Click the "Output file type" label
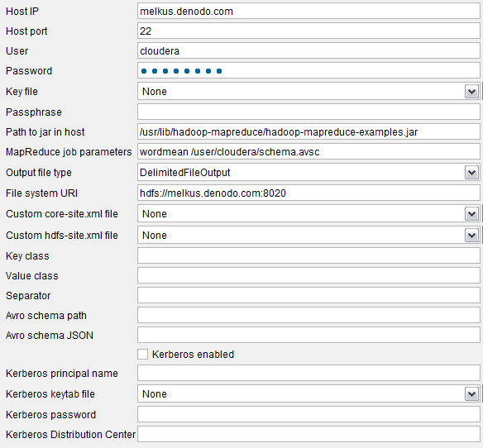The width and height of the screenshot is (483, 448). point(39,173)
